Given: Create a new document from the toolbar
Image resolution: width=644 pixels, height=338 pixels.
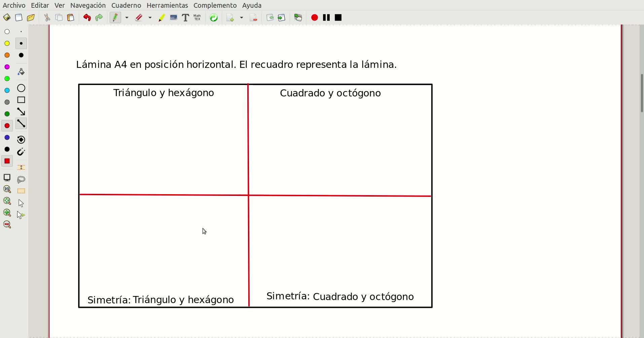Looking at the screenshot, I should [x=19, y=17].
